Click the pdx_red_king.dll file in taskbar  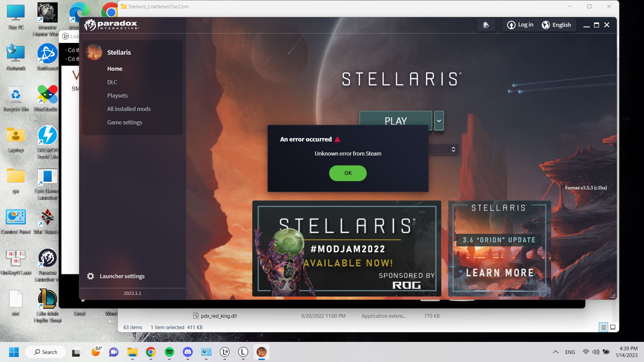218,316
